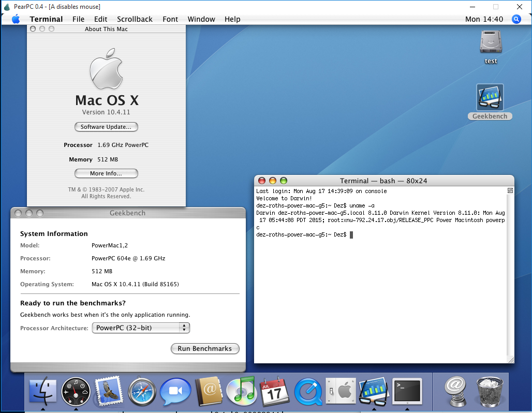
Task: Open Spotlight search in menu bar
Action: (x=516, y=19)
